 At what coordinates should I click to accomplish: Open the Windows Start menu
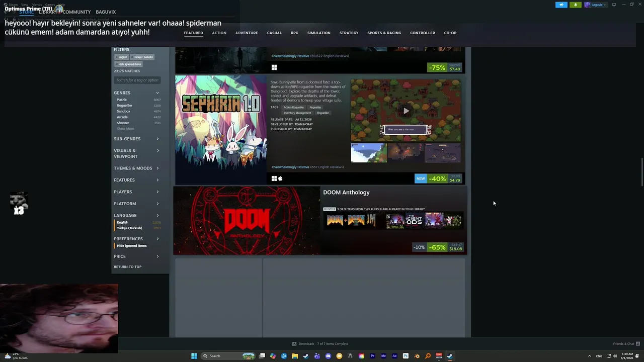coord(194,356)
